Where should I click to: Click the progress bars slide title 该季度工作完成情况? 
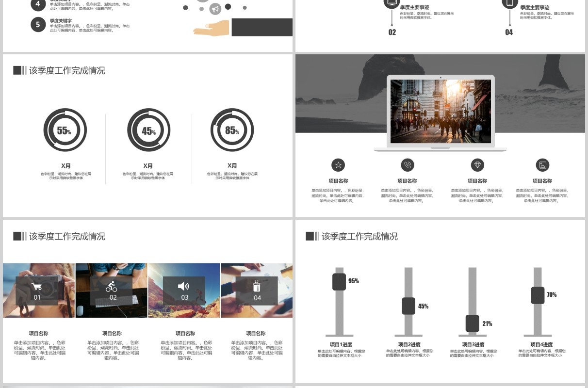(359, 236)
